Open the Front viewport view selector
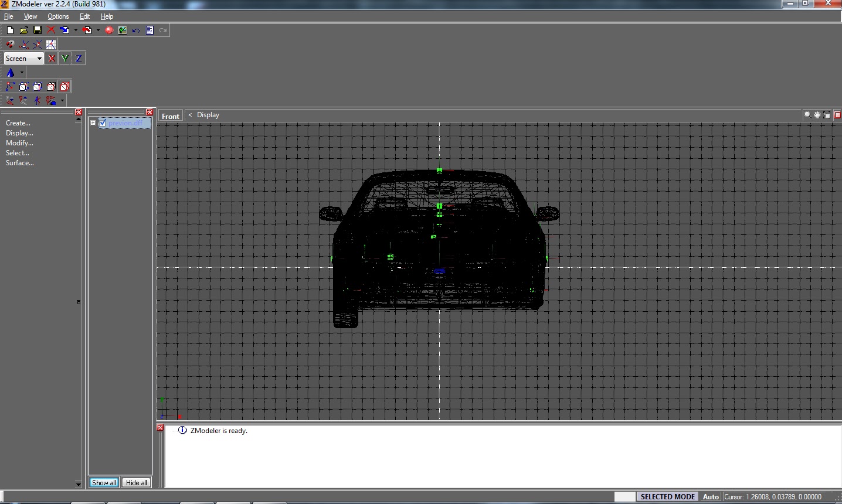The image size is (842, 504). pos(171,116)
